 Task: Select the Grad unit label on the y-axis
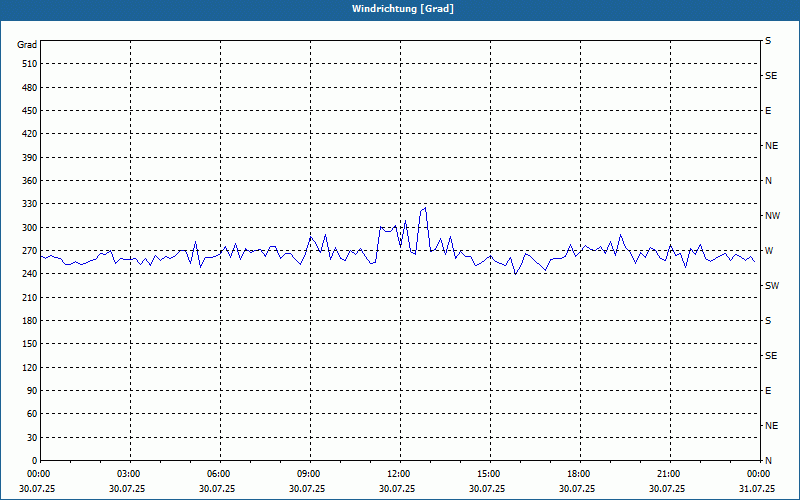pyautogui.click(x=27, y=45)
